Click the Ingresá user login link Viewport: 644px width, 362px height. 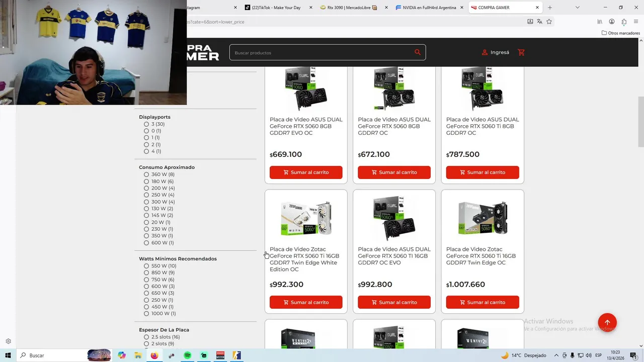496,52
